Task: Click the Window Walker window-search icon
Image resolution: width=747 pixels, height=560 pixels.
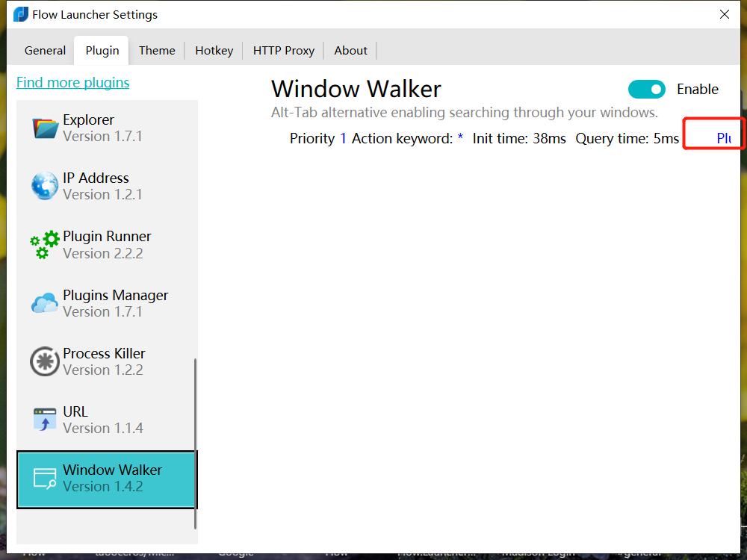Action: point(45,479)
